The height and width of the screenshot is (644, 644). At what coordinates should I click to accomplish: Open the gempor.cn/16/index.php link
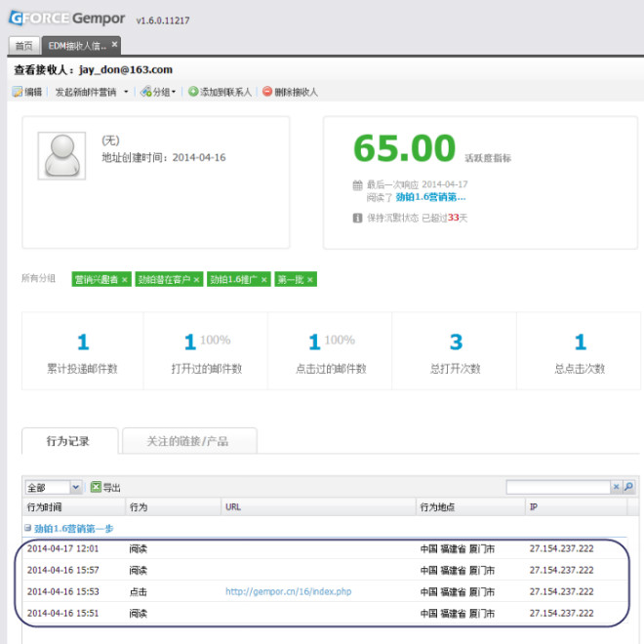point(288,592)
